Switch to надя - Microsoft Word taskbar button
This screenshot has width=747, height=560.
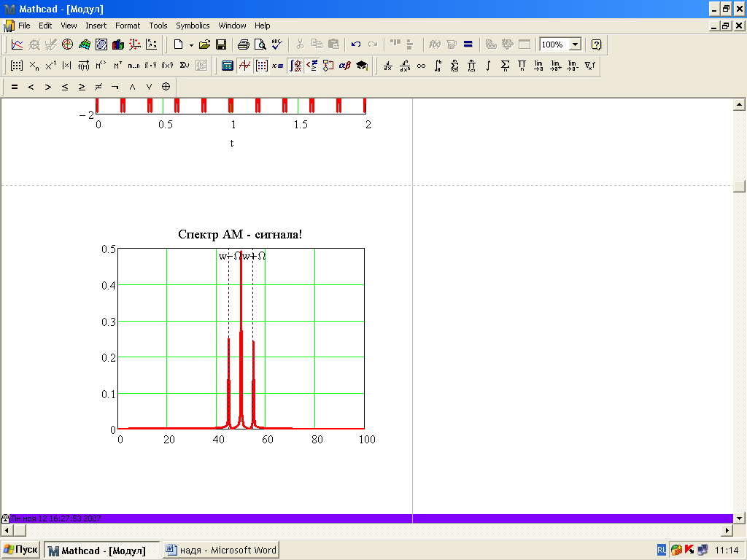[x=220, y=550]
